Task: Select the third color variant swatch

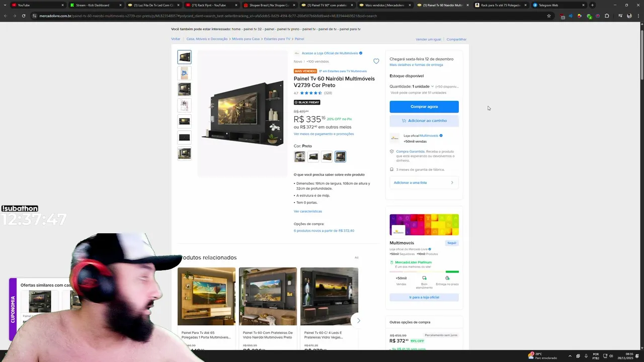Action: pyautogui.click(x=327, y=156)
